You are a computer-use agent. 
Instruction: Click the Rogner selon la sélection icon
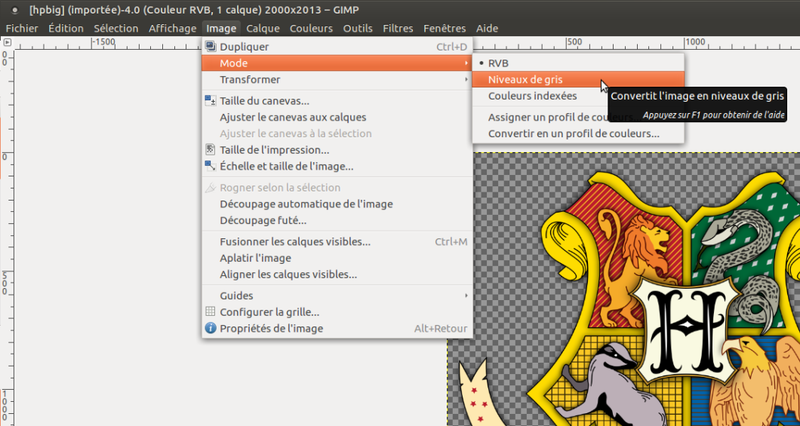pos(210,188)
